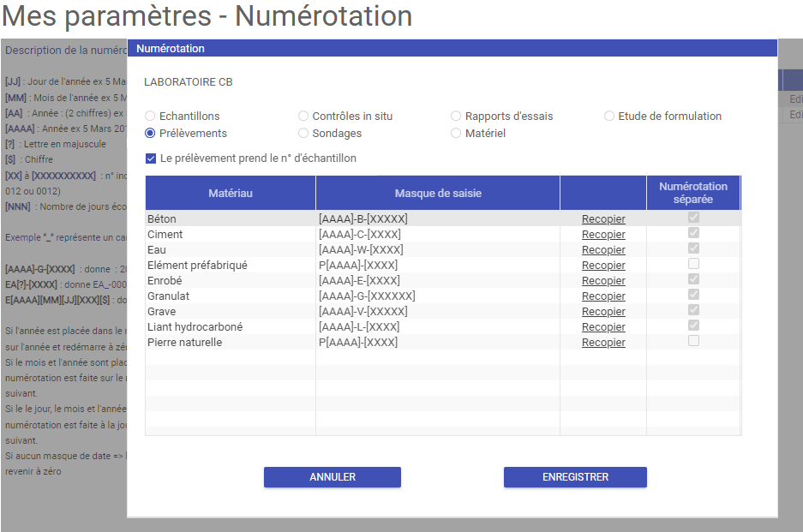This screenshot has width=803, height=532.
Task: Click Recopier link for Ciment
Action: (x=603, y=235)
